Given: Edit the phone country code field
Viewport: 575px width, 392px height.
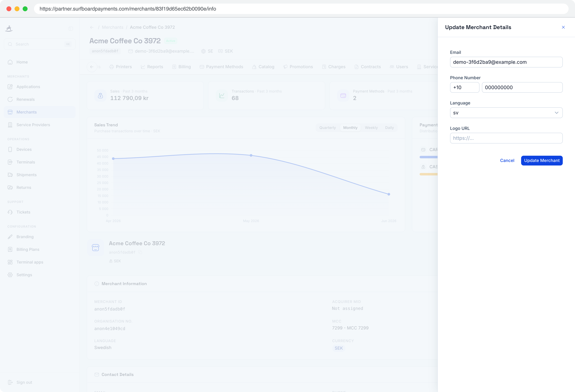Looking at the screenshot, I should coord(464,87).
